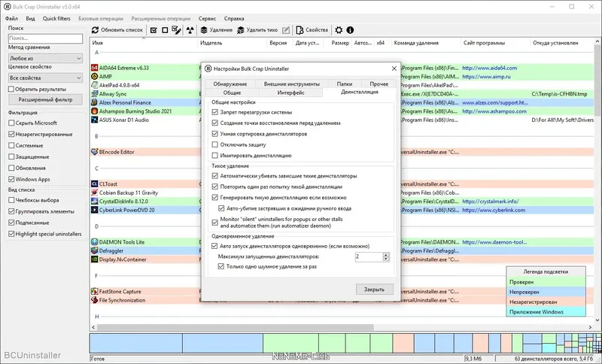Image resolution: width=602 pixels, height=364 pixels.
Task: Toggle Повторить один раз попытку checkbox
Action: click(x=215, y=187)
